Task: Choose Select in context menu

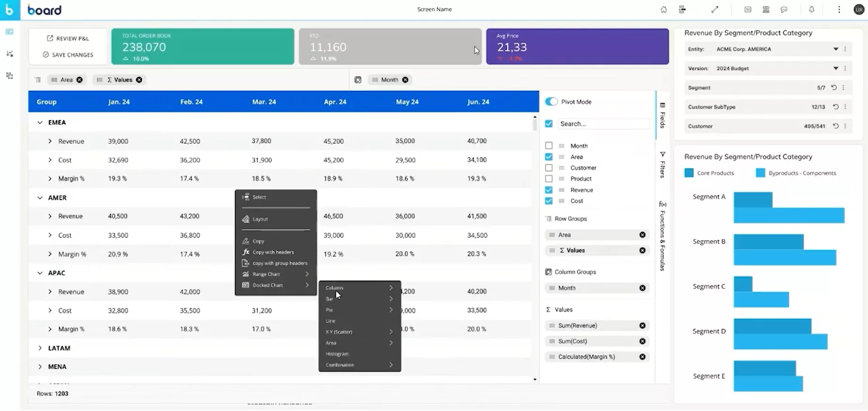Action: (276, 197)
